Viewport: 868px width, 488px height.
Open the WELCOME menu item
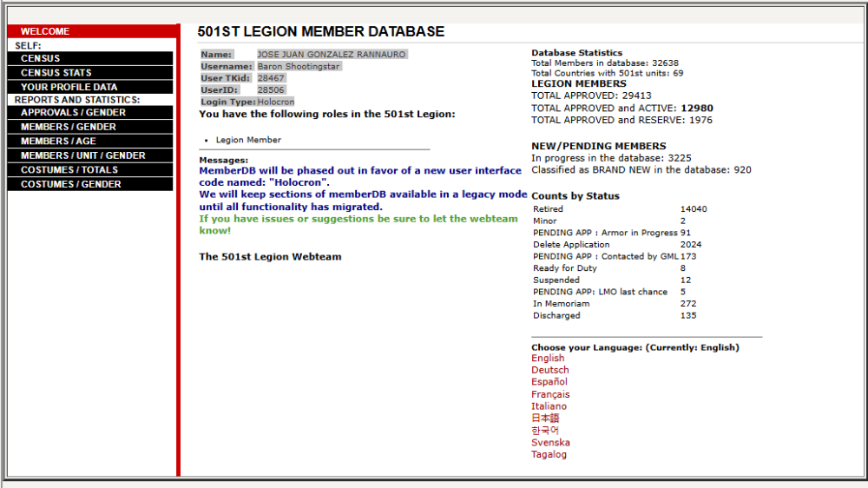coord(92,31)
